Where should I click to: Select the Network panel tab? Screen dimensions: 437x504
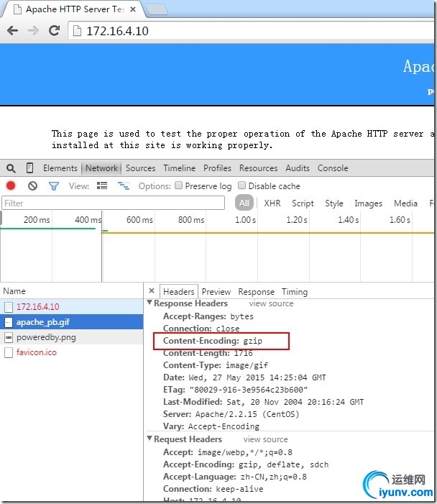[101, 168]
